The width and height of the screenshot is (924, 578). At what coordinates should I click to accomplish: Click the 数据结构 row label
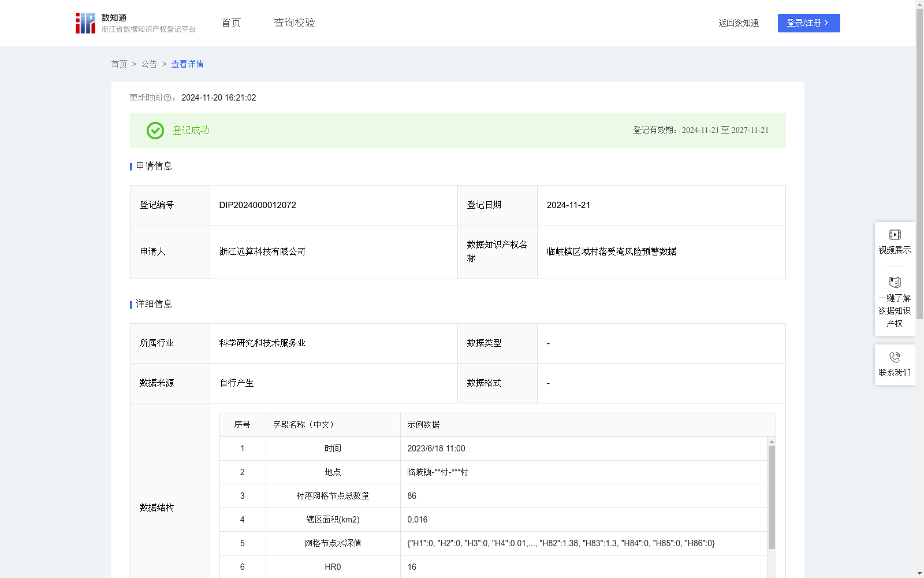(x=157, y=507)
